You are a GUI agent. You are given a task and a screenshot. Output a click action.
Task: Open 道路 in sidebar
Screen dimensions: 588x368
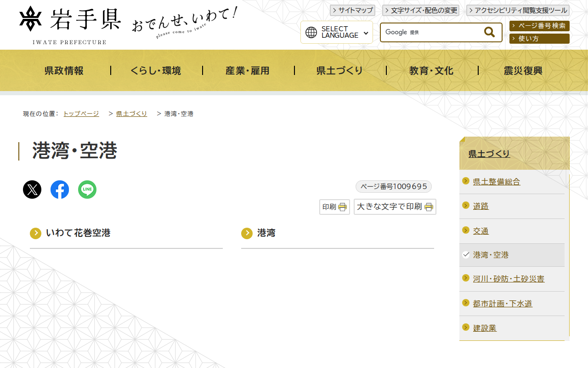(481, 206)
